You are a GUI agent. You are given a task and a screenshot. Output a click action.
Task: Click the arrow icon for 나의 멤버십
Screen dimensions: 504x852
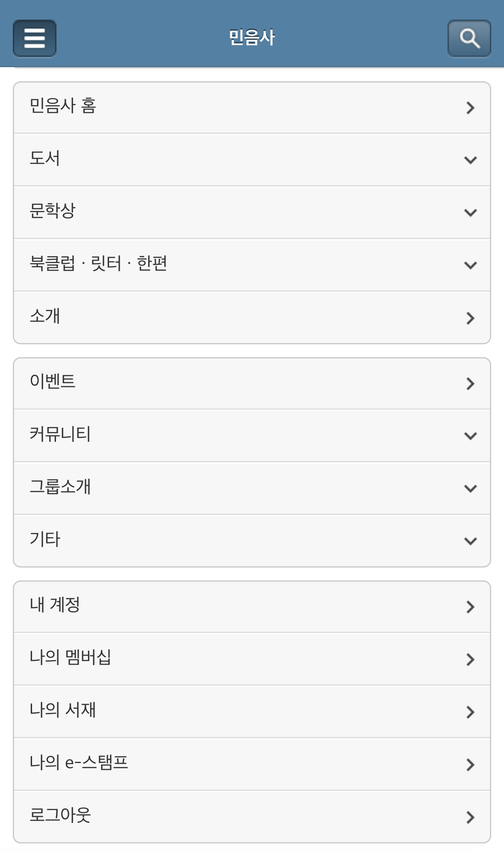point(470,660)
